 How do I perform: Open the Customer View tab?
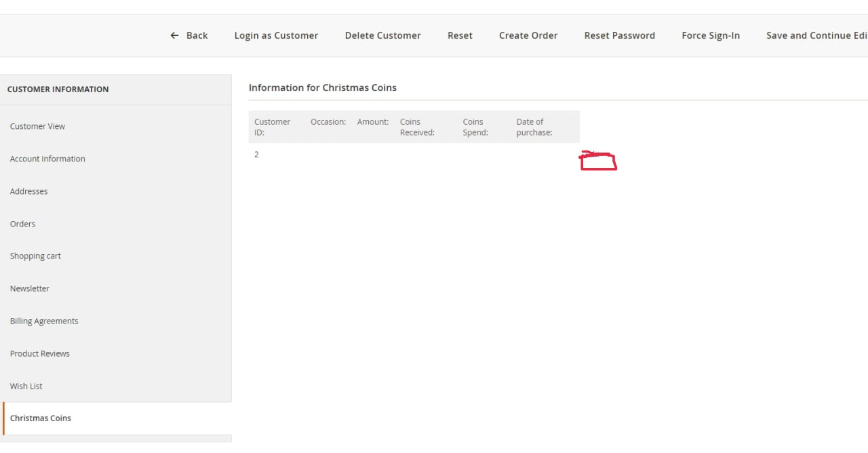37,126
